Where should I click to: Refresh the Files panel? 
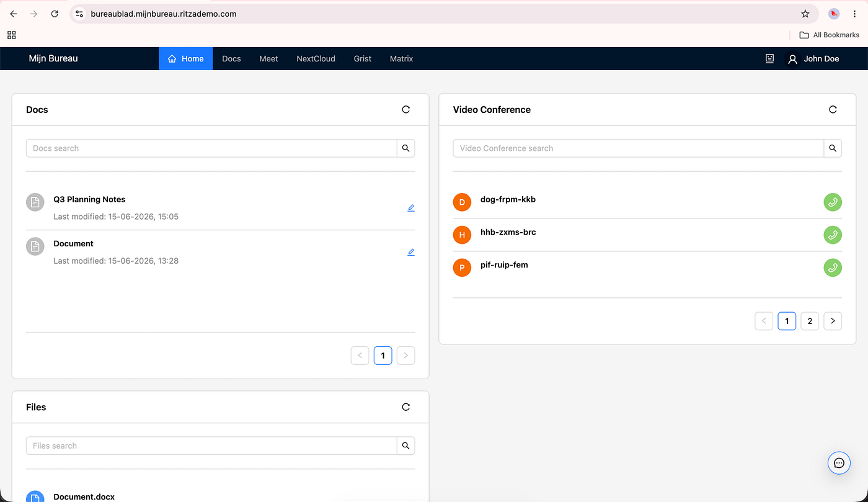(406, 407)
